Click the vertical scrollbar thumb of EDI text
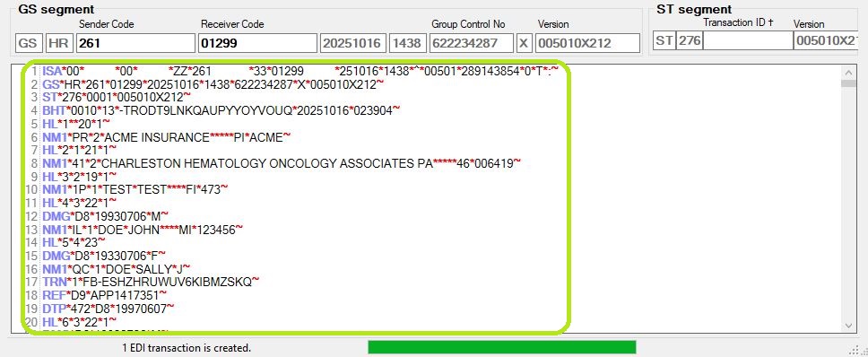This screenshot has height=357, width=868. [848, 83]
